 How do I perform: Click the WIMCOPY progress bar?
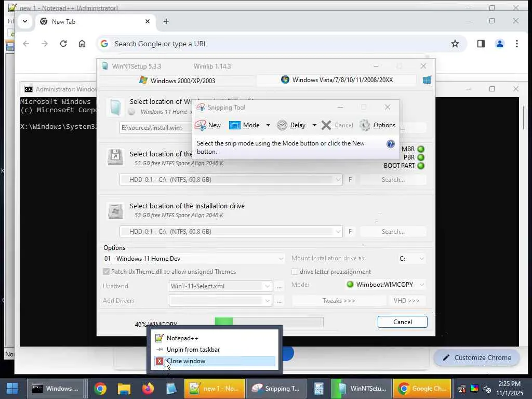pyautogui.click(x=269, y=322)
